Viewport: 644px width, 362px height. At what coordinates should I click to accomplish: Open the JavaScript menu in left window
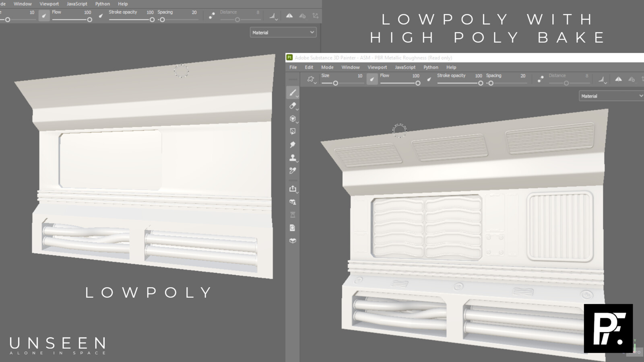(77, 4)
